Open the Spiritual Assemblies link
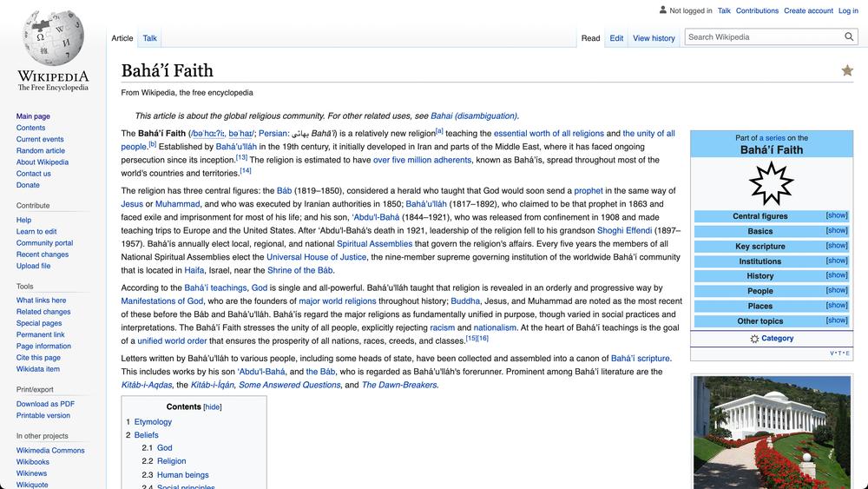This screenshot has height=489, width=868. (x=375, y=244)
